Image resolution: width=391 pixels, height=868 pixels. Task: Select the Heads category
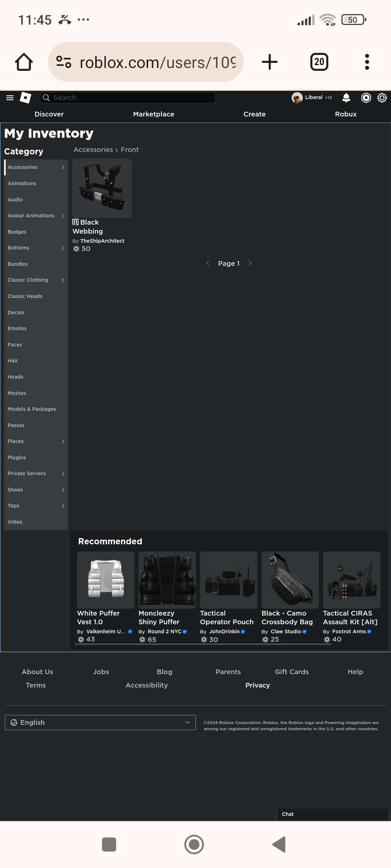tap(36, 377)
